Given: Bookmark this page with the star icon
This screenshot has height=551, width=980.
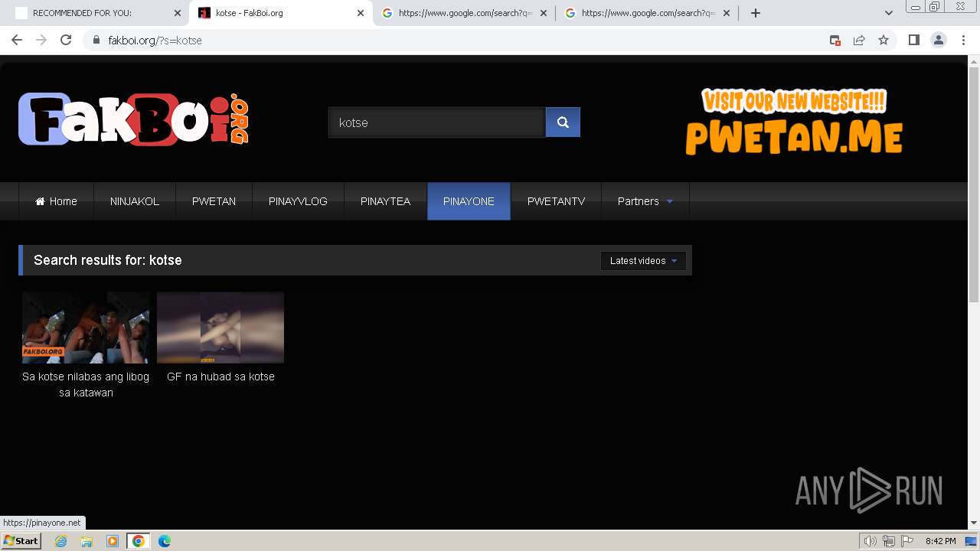Looking at the screenshot, I should pos(884,40).
